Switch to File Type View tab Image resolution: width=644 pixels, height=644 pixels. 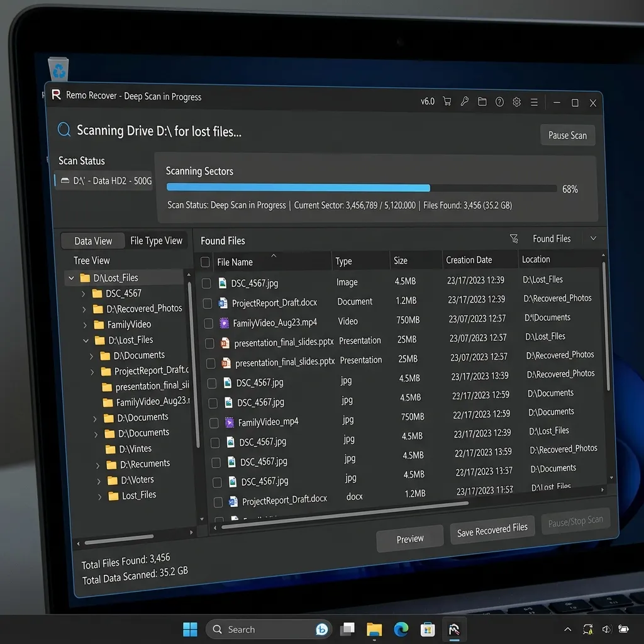(157, 241)
